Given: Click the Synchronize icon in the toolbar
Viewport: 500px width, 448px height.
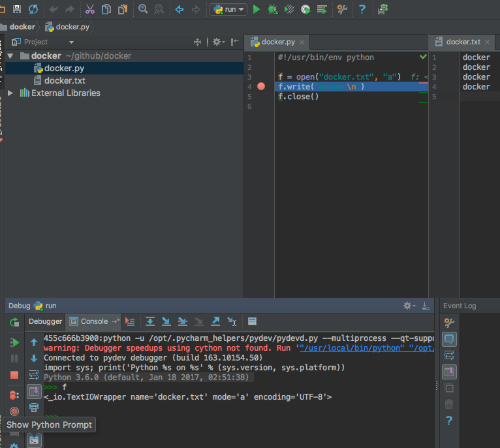Looking at the screenshot, I should tap(33, 9).
